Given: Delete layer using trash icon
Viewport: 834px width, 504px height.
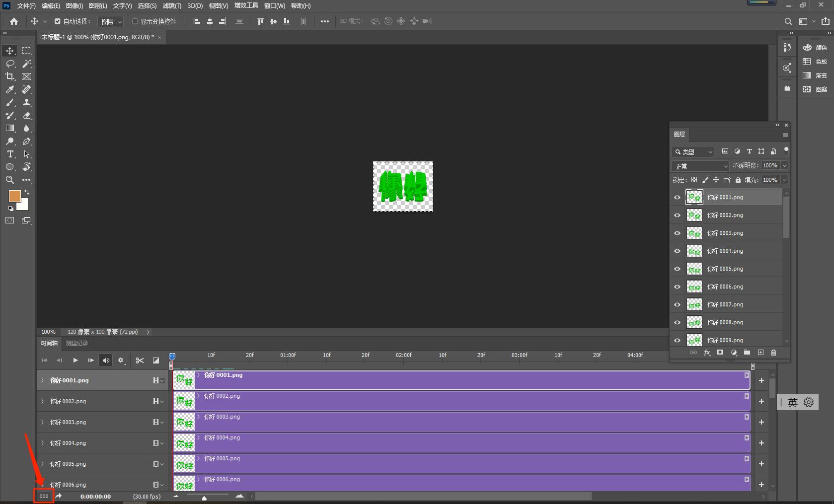Looking at the screenshot, I should tap(773, 353).
